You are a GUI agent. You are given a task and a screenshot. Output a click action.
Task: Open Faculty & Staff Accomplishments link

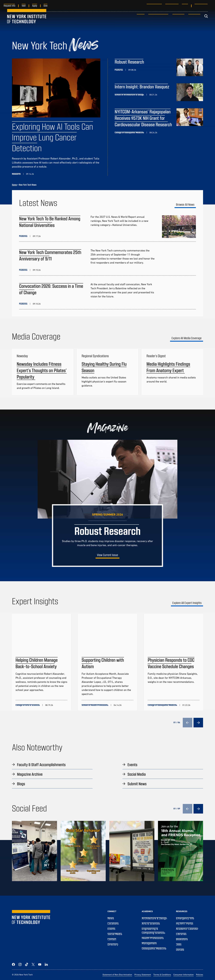click(41, 765)
